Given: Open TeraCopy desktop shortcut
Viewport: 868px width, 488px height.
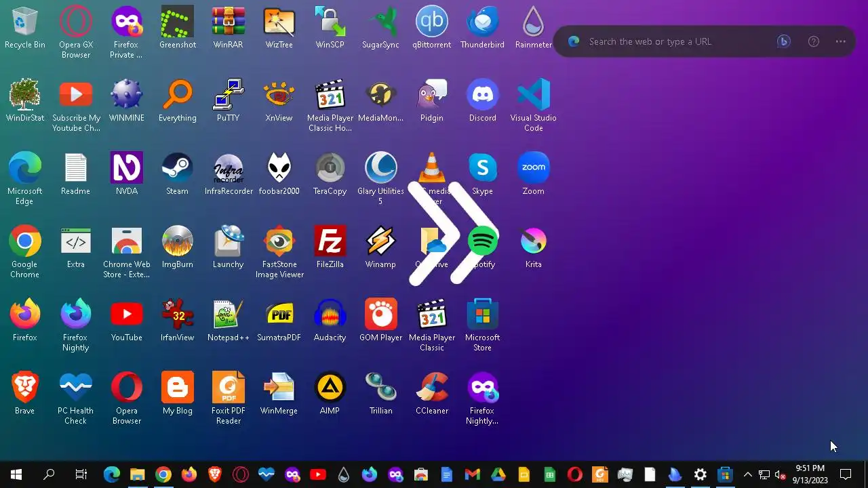Looking at the screenshot, I should pyautogui.click(x=330, y=175).
